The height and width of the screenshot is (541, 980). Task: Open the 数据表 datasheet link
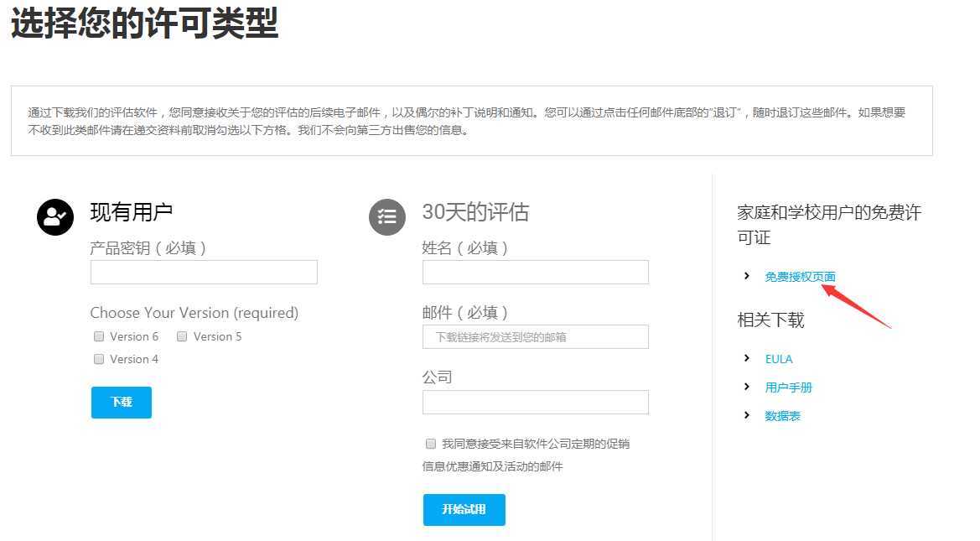[x=783, y=415]
